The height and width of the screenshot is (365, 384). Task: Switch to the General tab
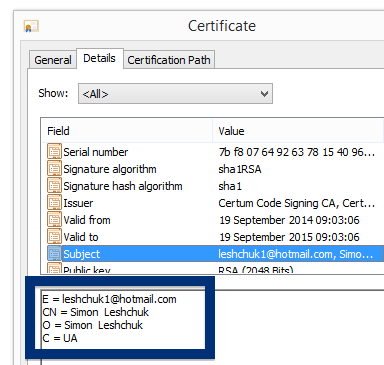click(x=53, y=60)
